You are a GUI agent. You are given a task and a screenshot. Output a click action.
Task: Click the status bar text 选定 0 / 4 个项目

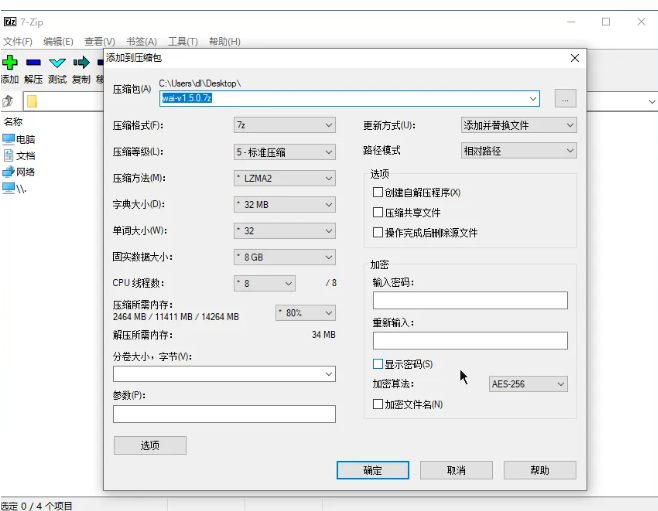37,506
